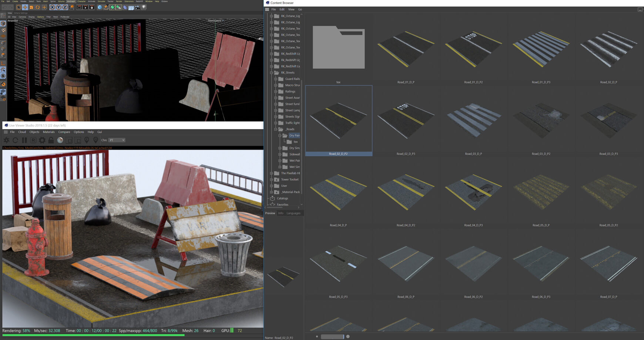This screenshot has width=644, height=340.
Task: Click Octane send scene and restart icon
Action: point(7,140)
